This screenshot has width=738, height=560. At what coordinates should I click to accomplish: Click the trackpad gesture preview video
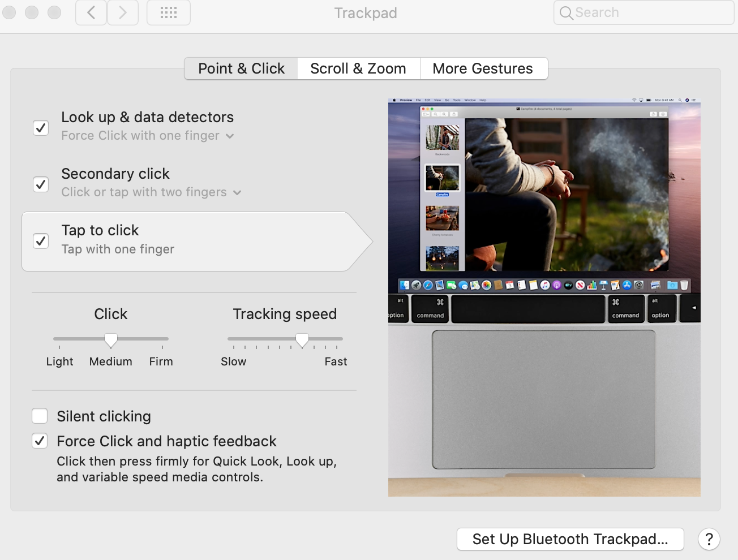[x=544, y=298]
